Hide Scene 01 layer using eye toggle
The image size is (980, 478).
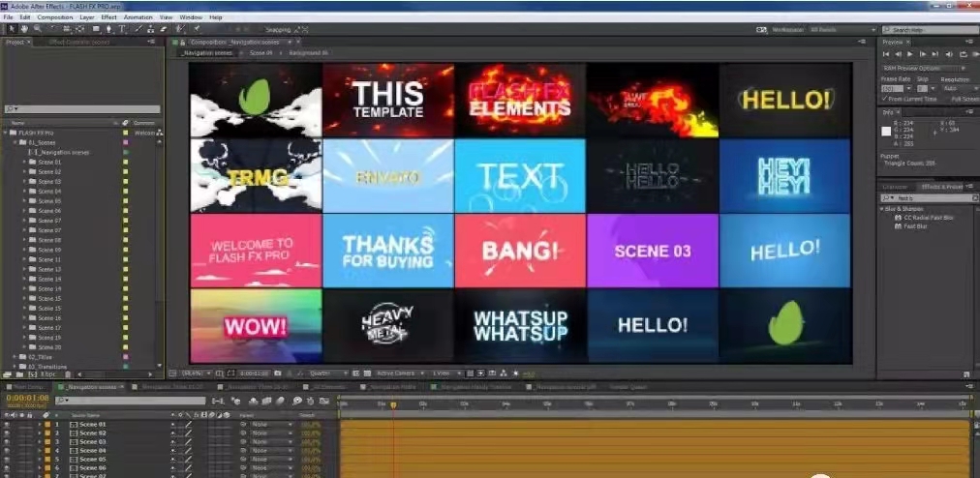7,425
